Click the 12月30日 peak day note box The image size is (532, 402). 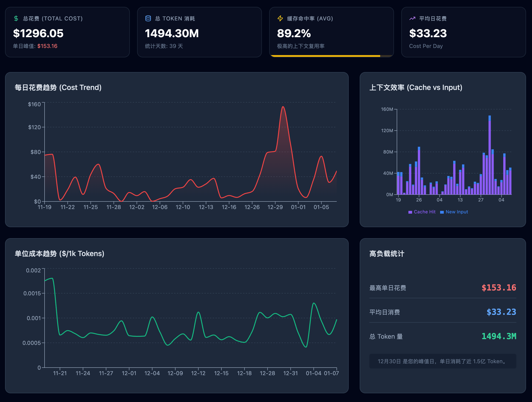click(443, 361)
